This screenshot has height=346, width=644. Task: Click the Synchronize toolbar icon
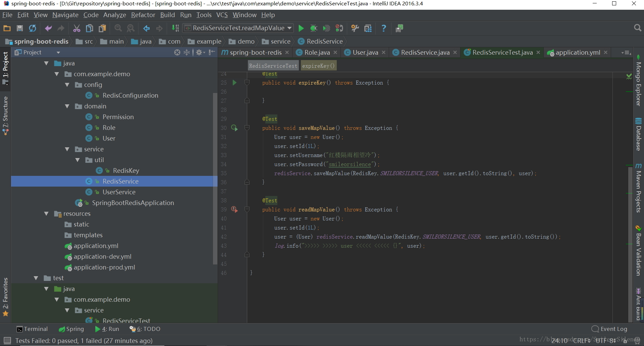(x=33, y=29)
